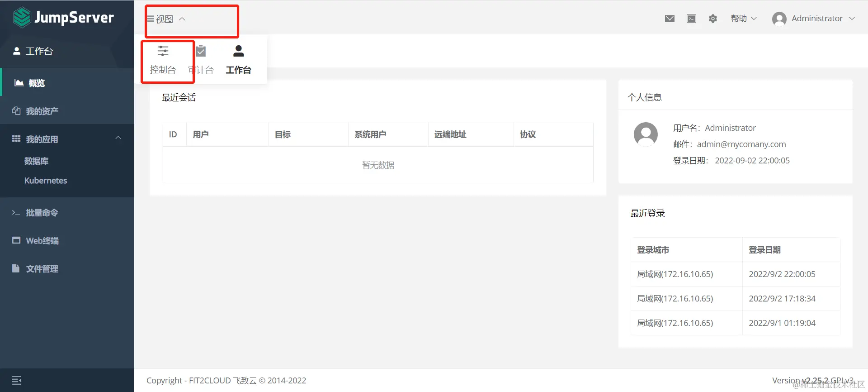The height and width of the screenshot is (392, 868).
Task: Click the ID column header
Action: 173,134
